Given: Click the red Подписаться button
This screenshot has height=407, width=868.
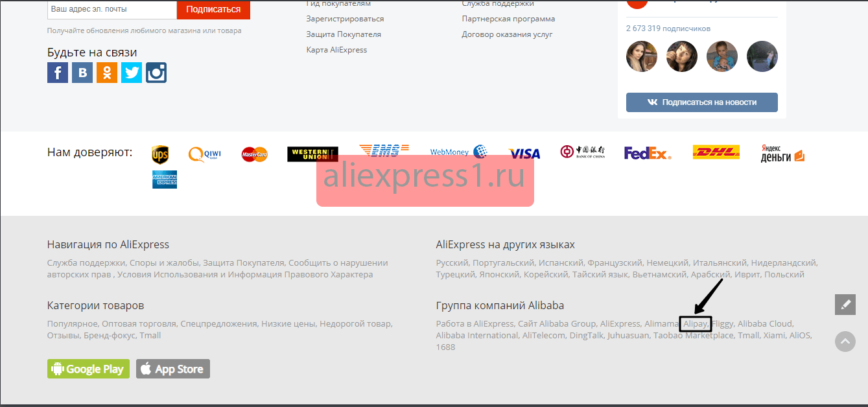Looking at the screenshot, I should [213, 10].
